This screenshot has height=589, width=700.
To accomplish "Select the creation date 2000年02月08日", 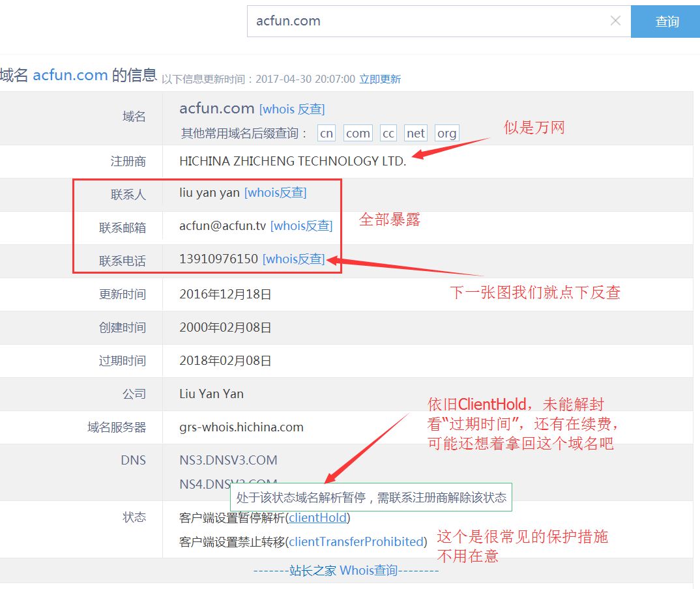I will pyautogui.click(x=226, y=328).
